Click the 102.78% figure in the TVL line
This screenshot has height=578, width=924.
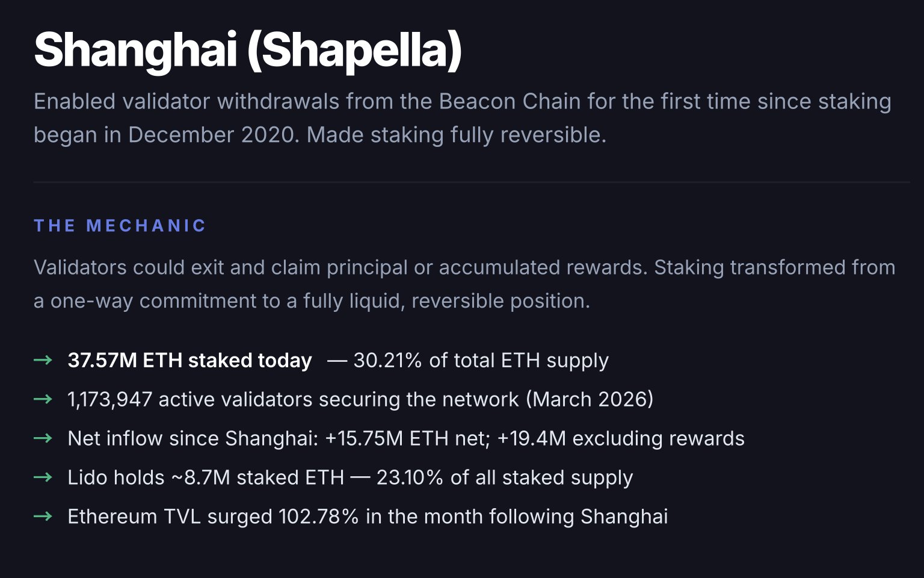[x=318, y=517]
